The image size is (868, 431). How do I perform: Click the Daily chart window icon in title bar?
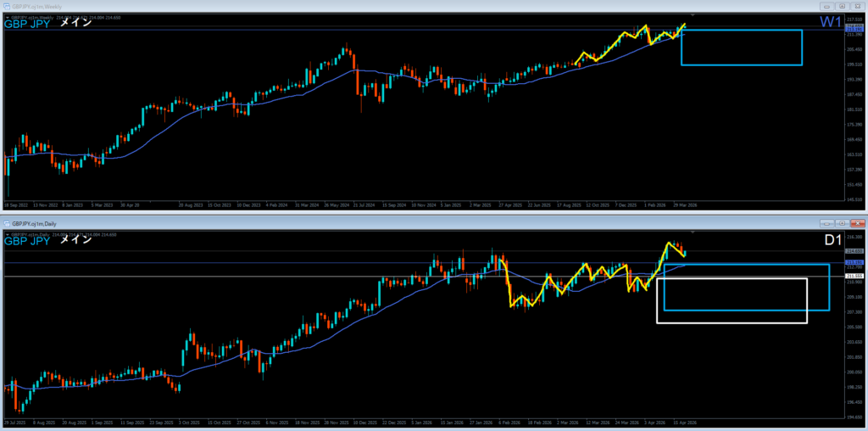7,223
